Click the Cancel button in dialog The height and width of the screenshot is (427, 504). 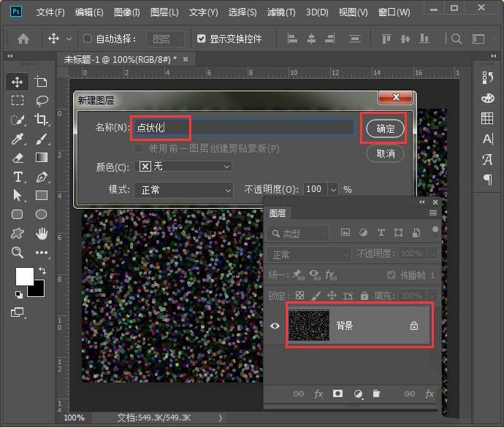[x=385, y=153]
